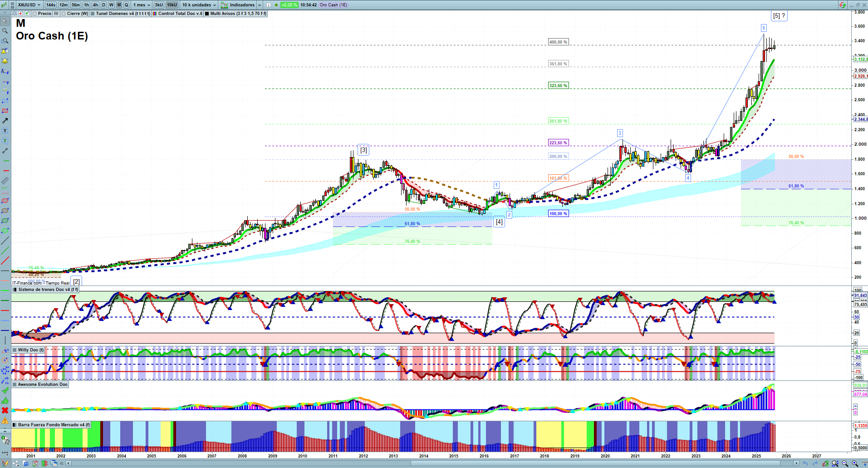Select the boxed text annotation tool
This screenshot has height=468, width=868.
pos(5,131)
